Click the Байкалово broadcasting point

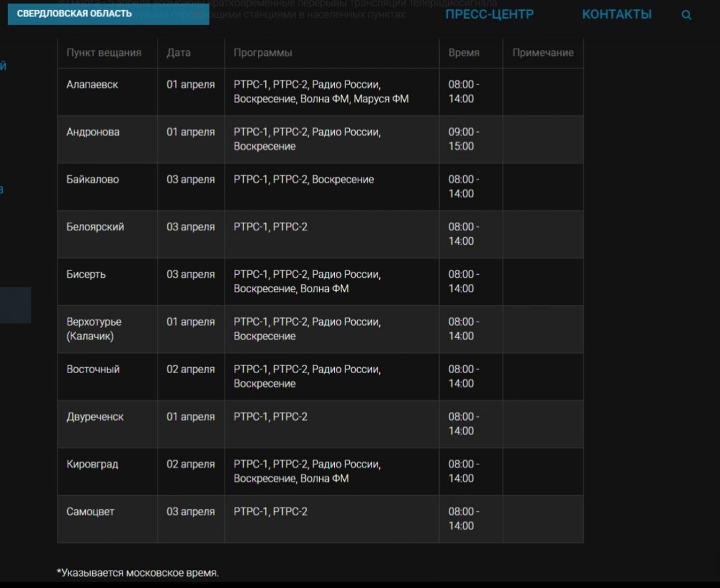click(92, 179)
